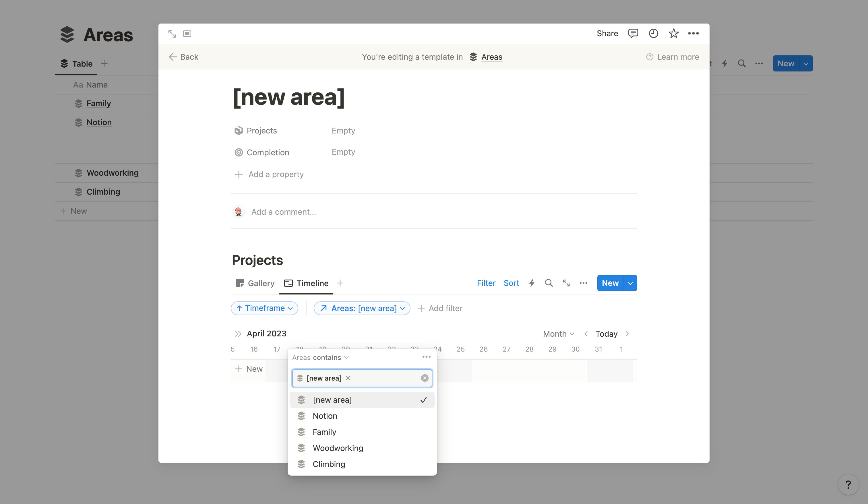This screenshot has height=504, width=868.
Task: Click the star/bookmark icon in toolbar
Action: [674, 33]
